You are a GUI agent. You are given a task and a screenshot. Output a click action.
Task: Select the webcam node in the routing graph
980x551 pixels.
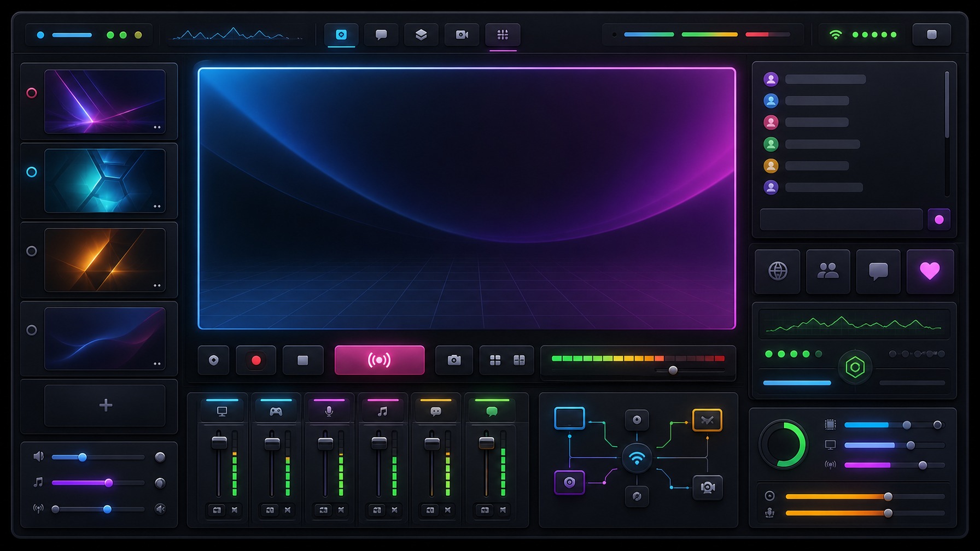708,487
